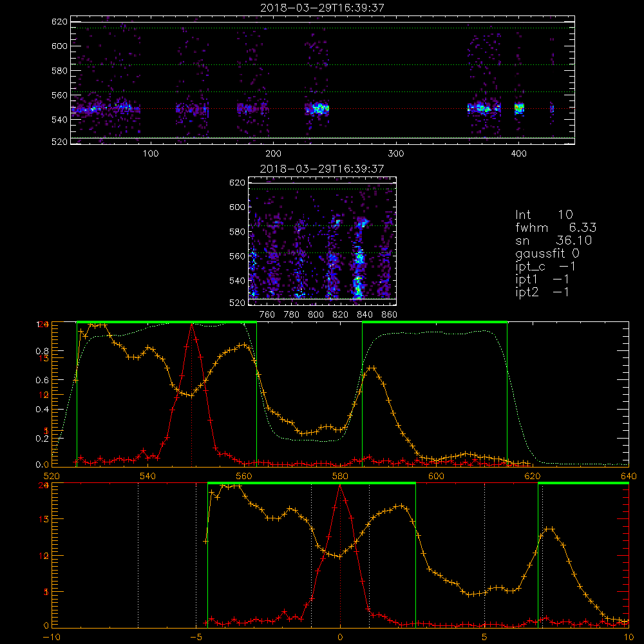Click the 5 x-axis label of bottom plot
Viewport: 644px width, 644px height.
[485, 637]
